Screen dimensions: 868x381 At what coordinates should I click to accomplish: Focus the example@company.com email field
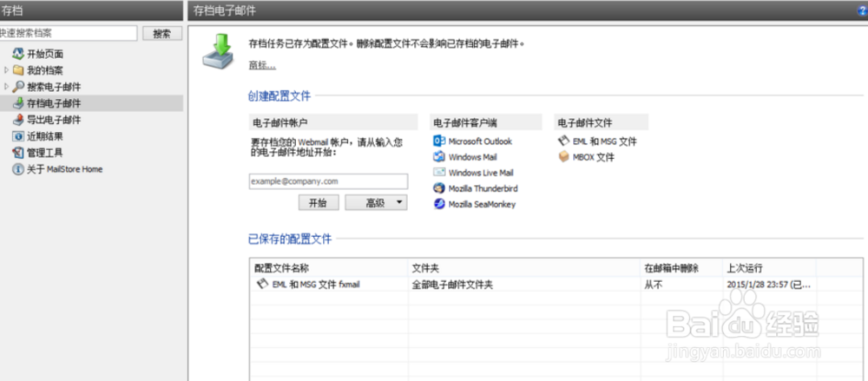pyautogui.click(x=328, y=181)
